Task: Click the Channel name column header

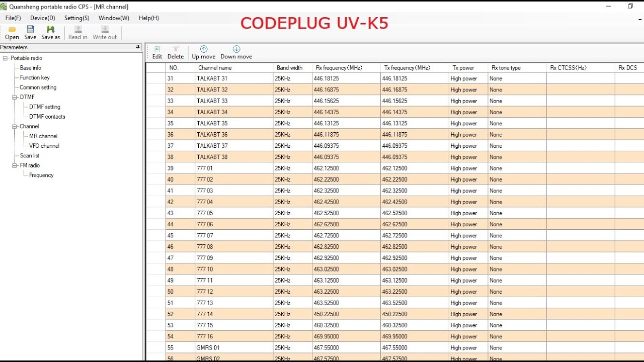Action: 234,68
